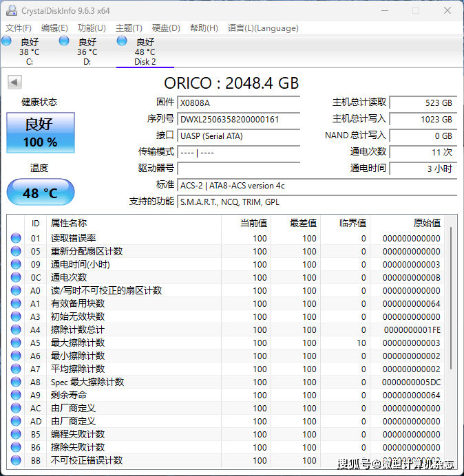Click the 序列号 serial number field

[239, 120]
